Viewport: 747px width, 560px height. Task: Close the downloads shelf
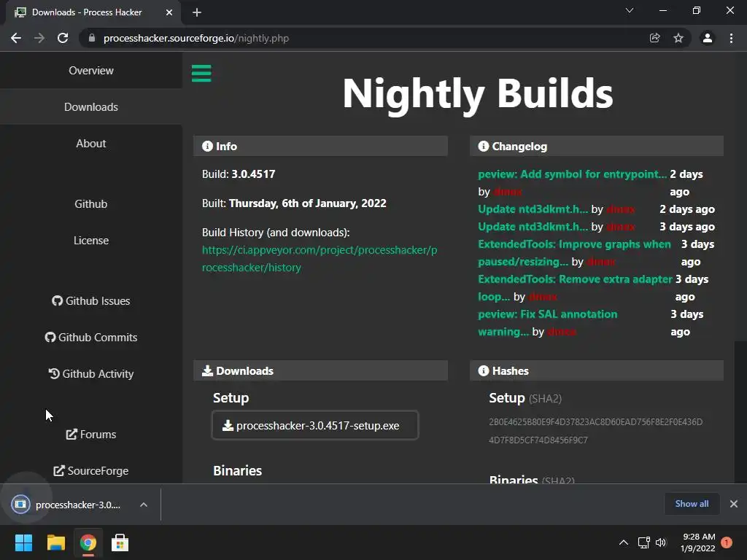(734, 504)
